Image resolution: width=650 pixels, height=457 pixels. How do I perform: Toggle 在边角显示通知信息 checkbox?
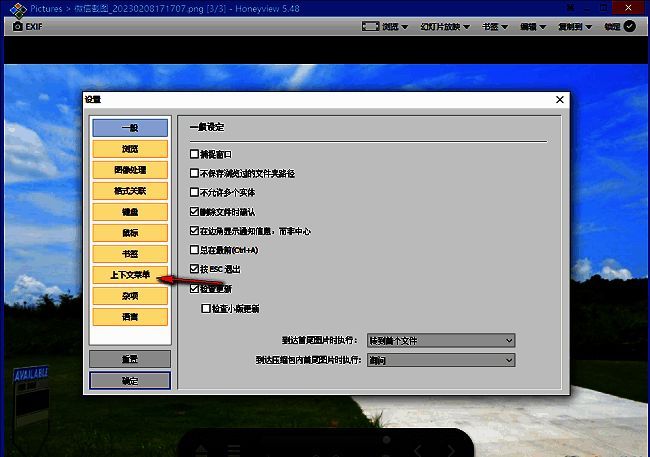[194, 231]
